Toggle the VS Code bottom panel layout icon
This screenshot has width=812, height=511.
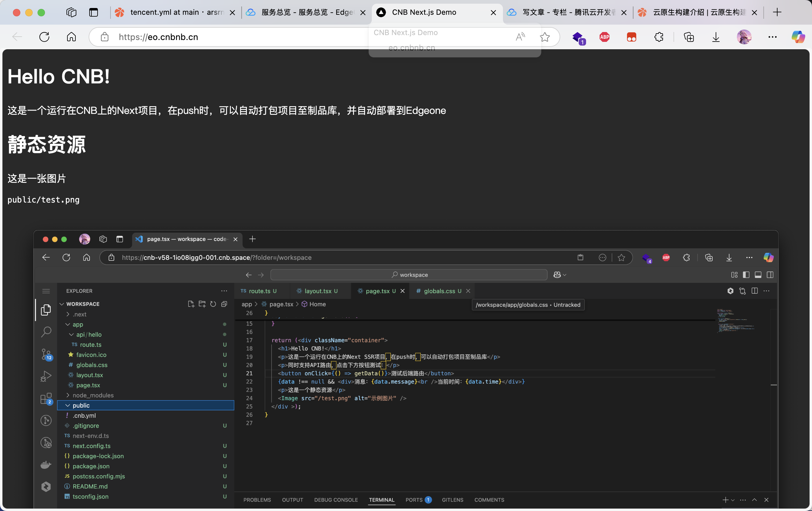758,275
